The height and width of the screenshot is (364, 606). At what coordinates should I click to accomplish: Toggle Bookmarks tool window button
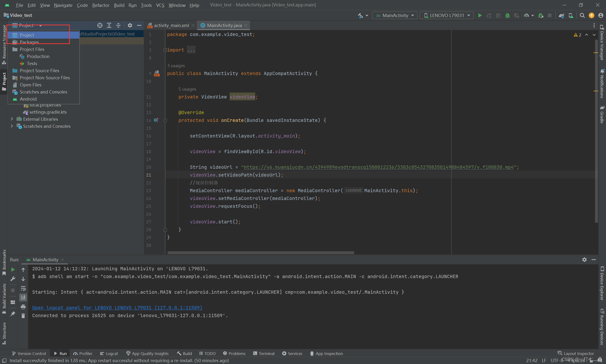coord(4,262)
